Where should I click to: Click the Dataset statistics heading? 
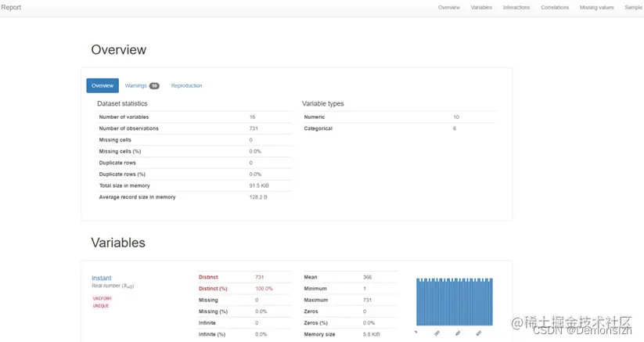[122, 104]
